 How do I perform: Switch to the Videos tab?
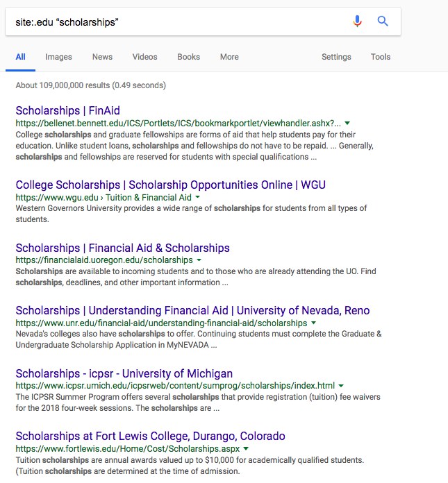coord(144,57)
